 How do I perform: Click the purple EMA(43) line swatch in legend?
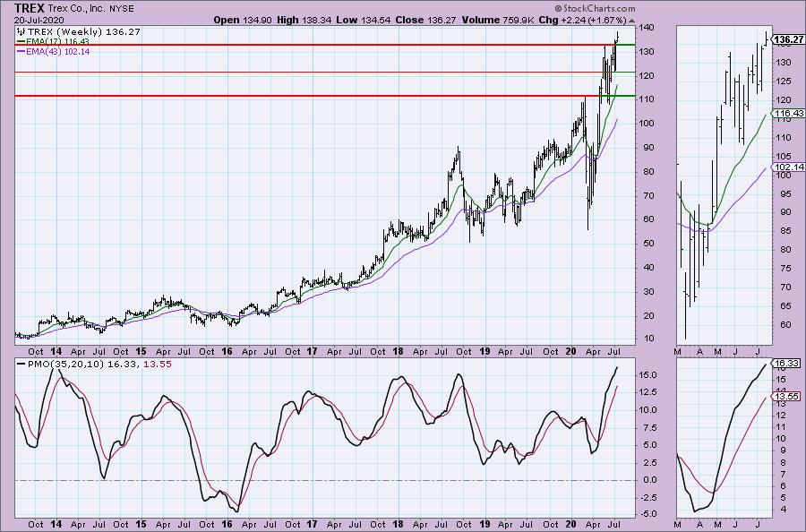(21, 51)
